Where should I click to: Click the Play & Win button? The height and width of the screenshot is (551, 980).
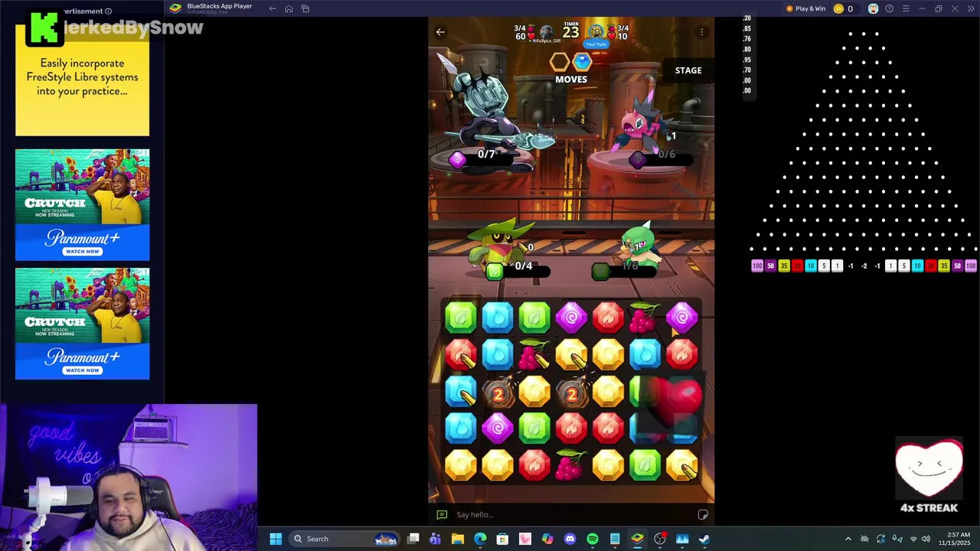click(x=805, y=8)
